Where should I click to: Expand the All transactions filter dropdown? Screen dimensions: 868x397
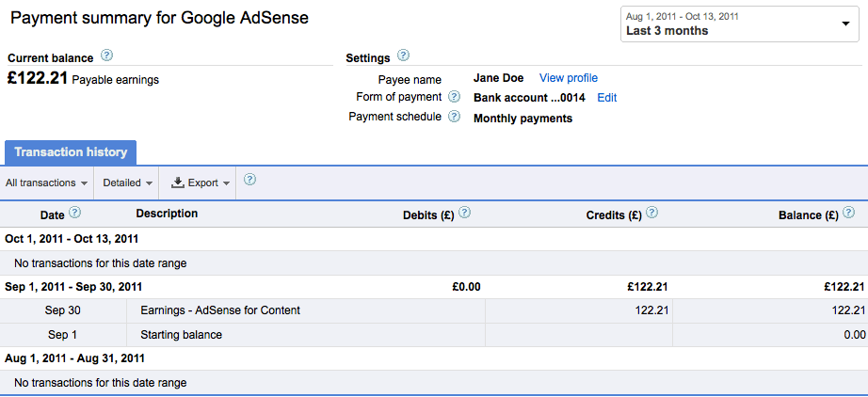coord(46,183)
